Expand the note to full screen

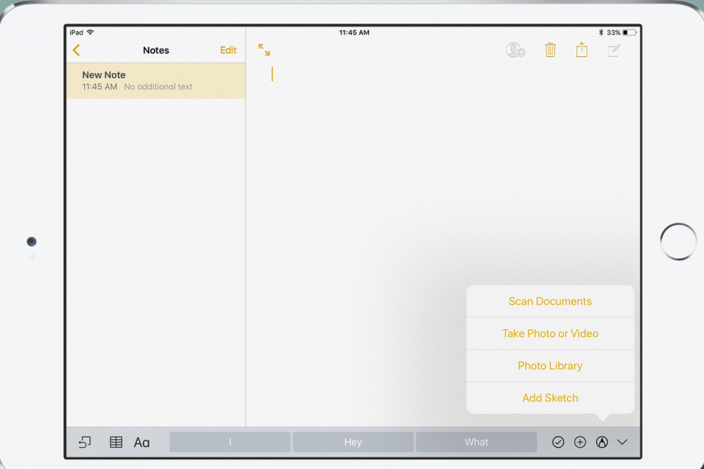(x=264, y=50)
